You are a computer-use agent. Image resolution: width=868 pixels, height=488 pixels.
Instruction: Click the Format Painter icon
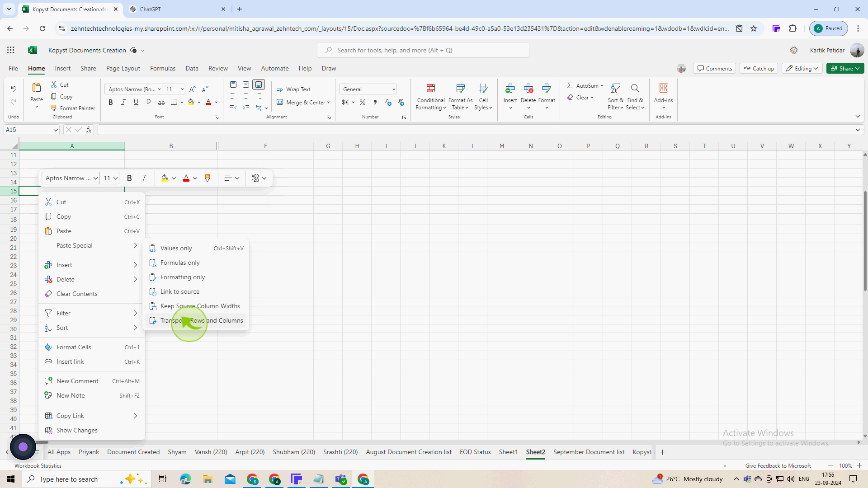[x=54, y=108]
